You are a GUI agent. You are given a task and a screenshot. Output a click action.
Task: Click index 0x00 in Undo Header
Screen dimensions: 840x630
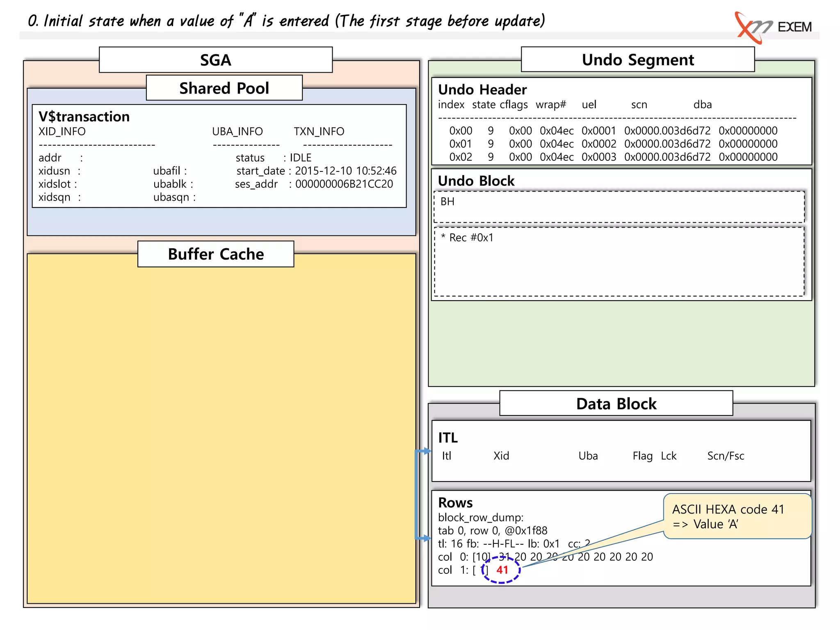tap(461, 130)
